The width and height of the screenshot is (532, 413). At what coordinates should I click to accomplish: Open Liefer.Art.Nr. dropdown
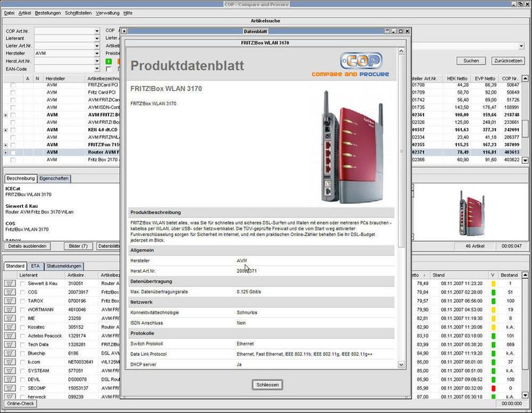tap(96, 45)
